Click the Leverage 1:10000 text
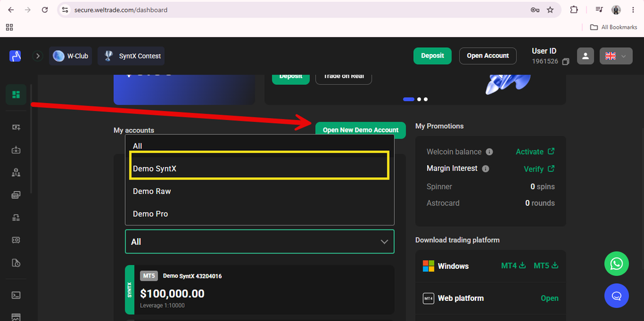The width and height of the screenshot is (644, 321). (162, 305)
